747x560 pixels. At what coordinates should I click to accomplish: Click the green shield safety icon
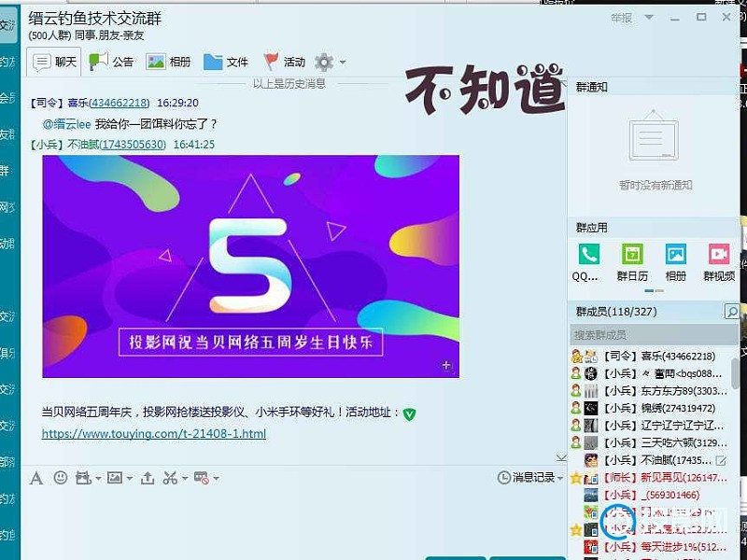[409, 413]
